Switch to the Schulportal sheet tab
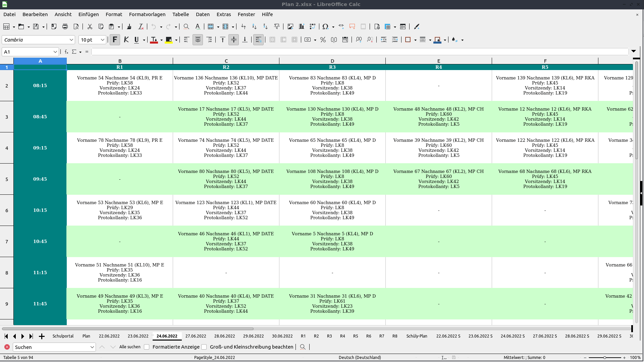The image size is (644, 362). pos(63,336)
